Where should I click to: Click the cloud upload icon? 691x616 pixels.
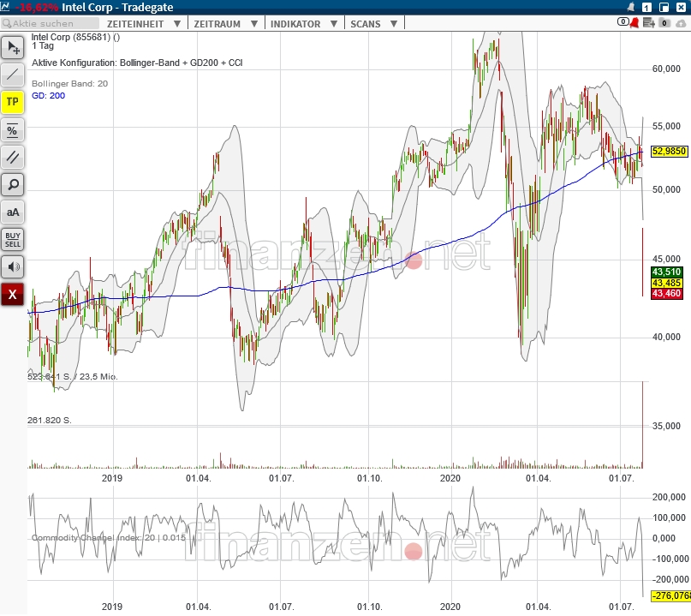(x=681, y=23)
